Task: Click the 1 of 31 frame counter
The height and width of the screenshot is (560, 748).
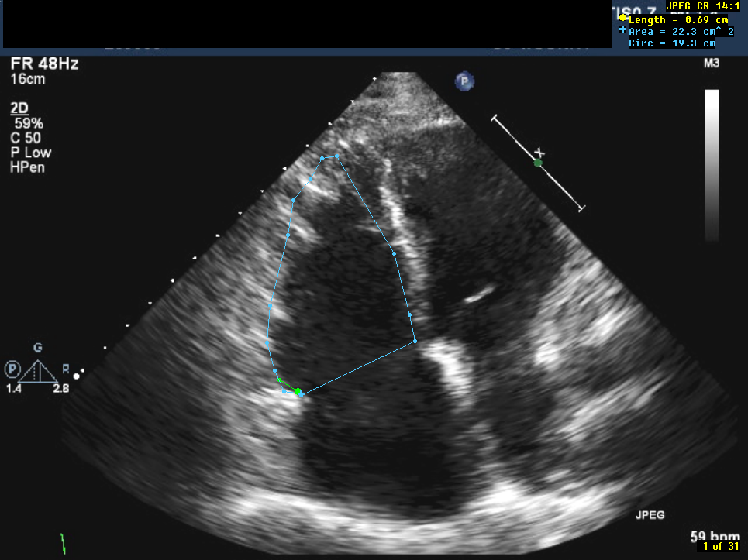Action: (x=719, y=547)
